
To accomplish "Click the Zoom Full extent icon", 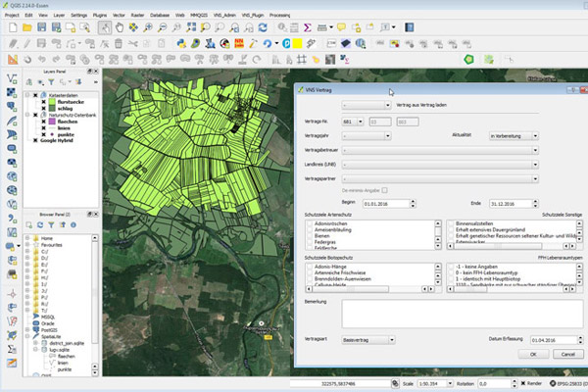I will 191,27.
